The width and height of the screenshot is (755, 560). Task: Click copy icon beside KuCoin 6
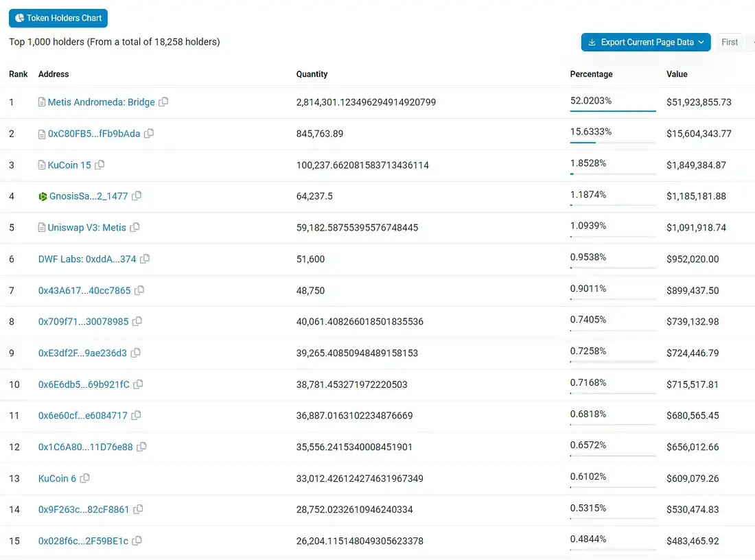[85, 478]
